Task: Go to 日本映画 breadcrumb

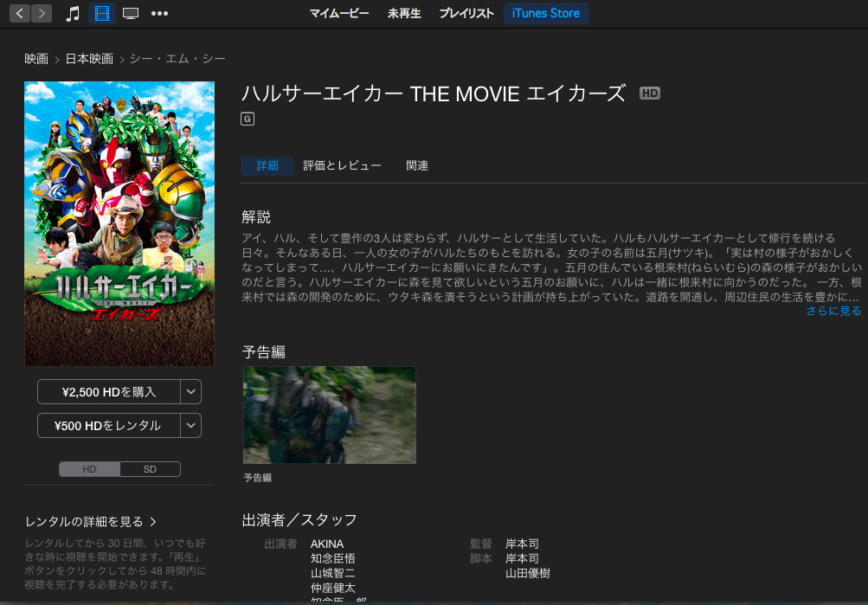Action: (89, 59)
